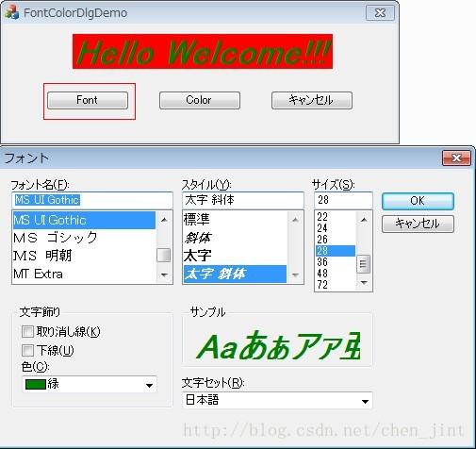Select MS 明朝 in font list

click(84, 256)
